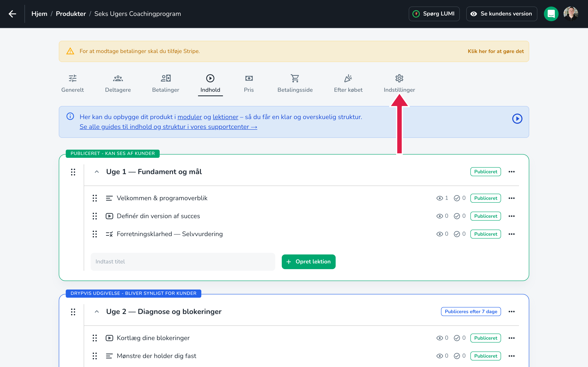
Task: Click the Opret lektion button
Action: (308, 262)
